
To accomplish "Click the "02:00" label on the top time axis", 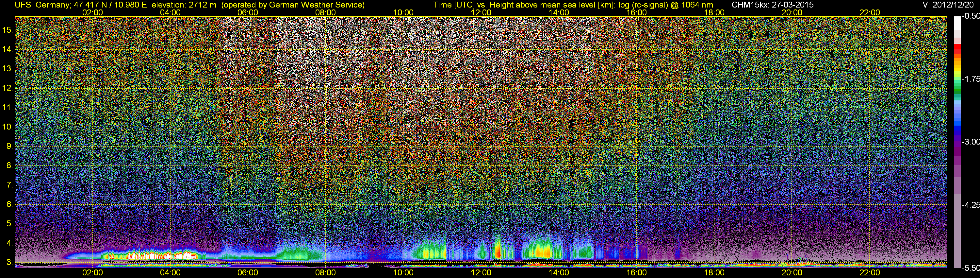I will point(92,12).
